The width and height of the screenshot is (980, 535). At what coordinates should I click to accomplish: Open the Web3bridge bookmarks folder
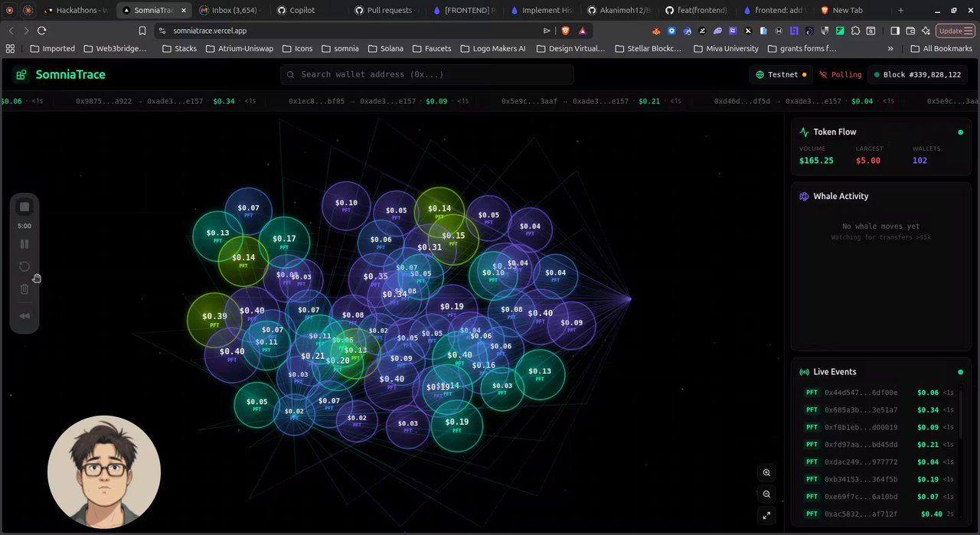pos(115,48)
